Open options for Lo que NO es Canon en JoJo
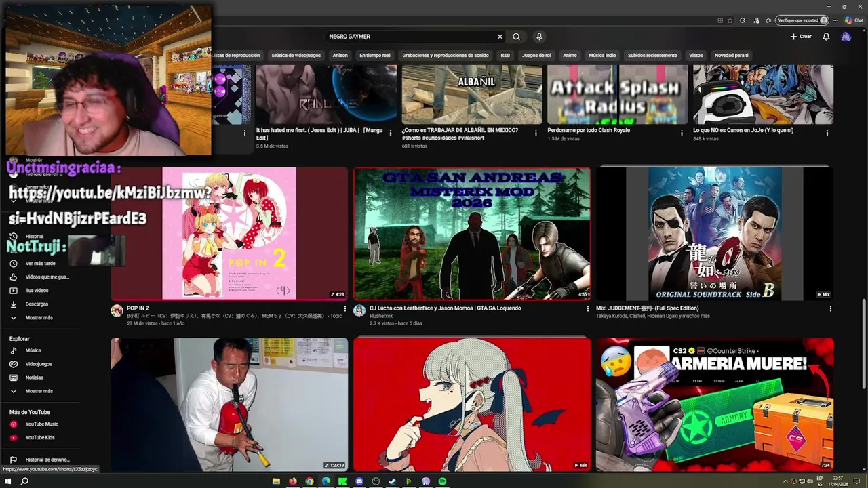This screenshot has width=868, height=488. point(827,134)
